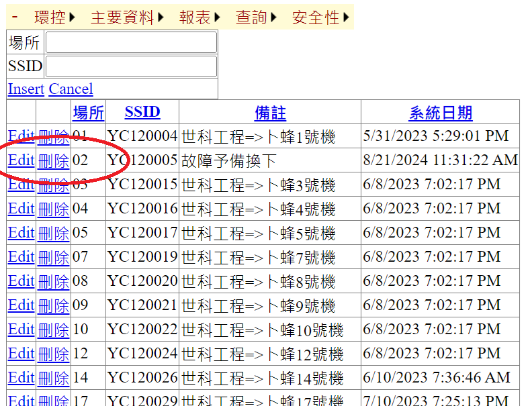Click the Cancel link
Viewport: 532px width, 406px height.
pyautogui.click(x=71, y=89)
